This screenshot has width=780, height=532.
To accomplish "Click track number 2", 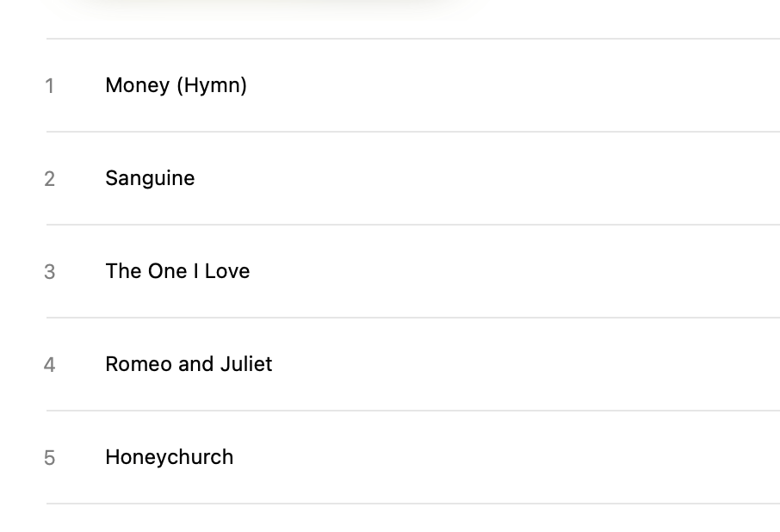I will tap(50, 179).
